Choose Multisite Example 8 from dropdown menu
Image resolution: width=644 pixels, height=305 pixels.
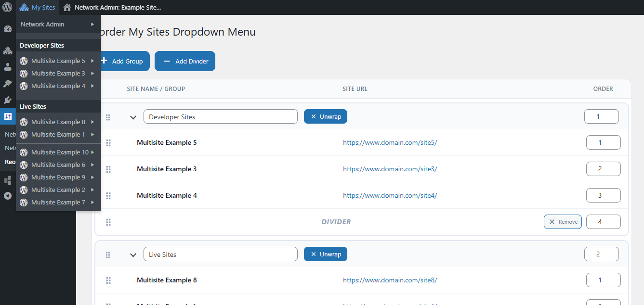58,122
